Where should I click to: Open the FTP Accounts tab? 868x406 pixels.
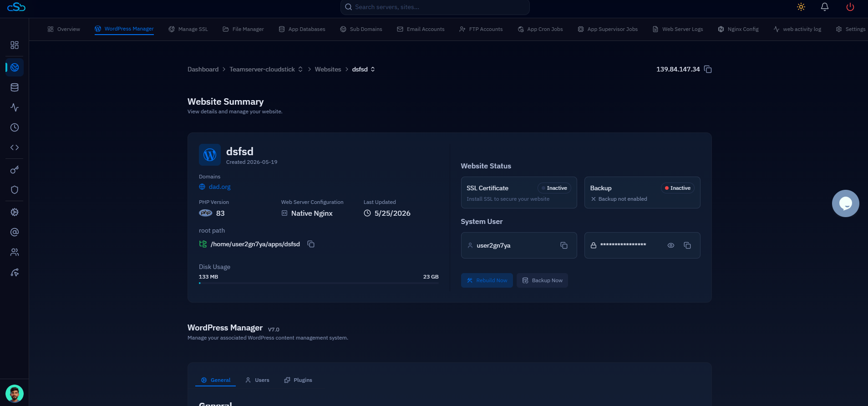(481, 29)
